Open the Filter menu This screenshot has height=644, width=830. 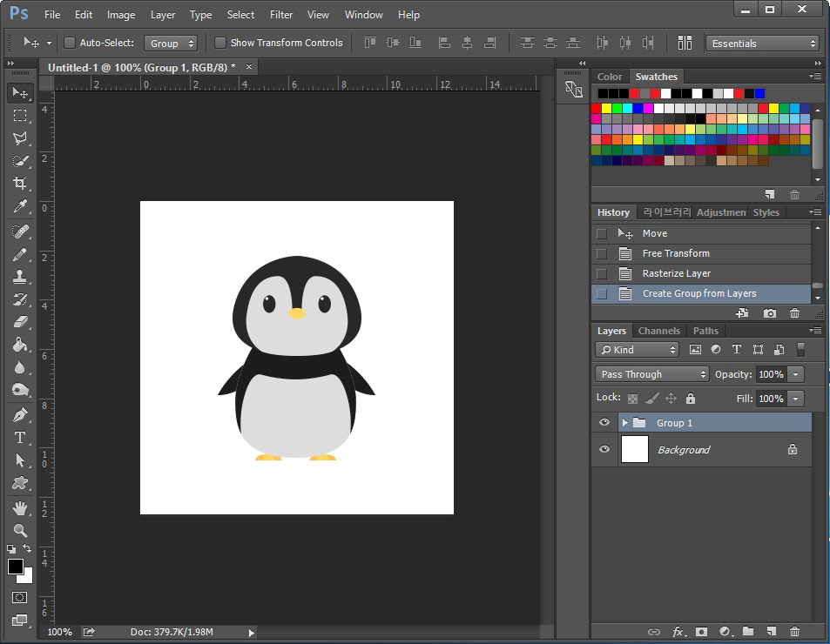[x=281, y=15]
